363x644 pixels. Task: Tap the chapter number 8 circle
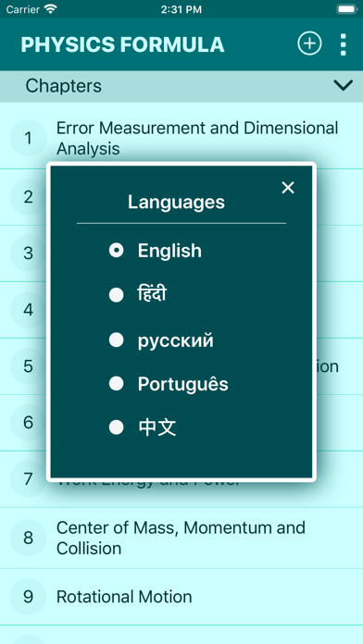[x=28, y=538]
